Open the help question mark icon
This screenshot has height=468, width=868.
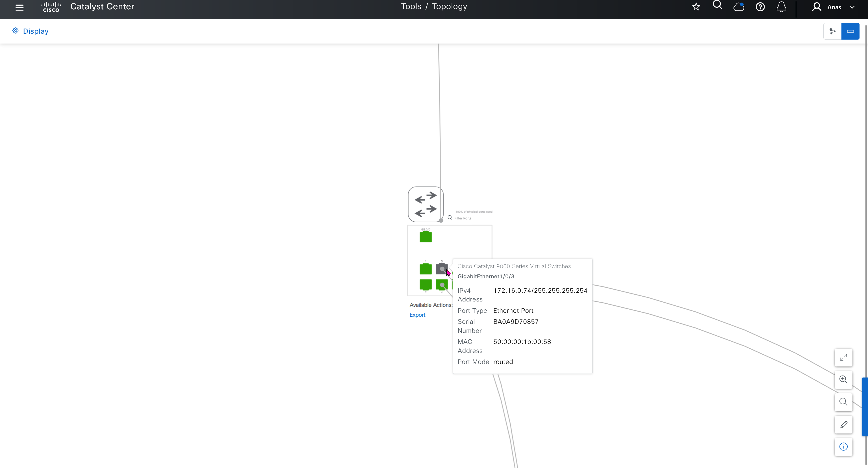click(760, 7)
